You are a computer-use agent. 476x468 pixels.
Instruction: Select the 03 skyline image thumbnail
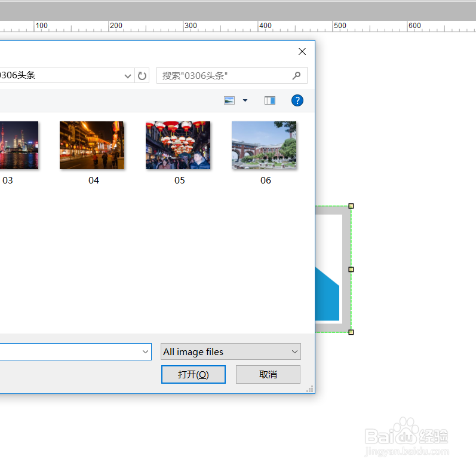click(x=19, y=145)
